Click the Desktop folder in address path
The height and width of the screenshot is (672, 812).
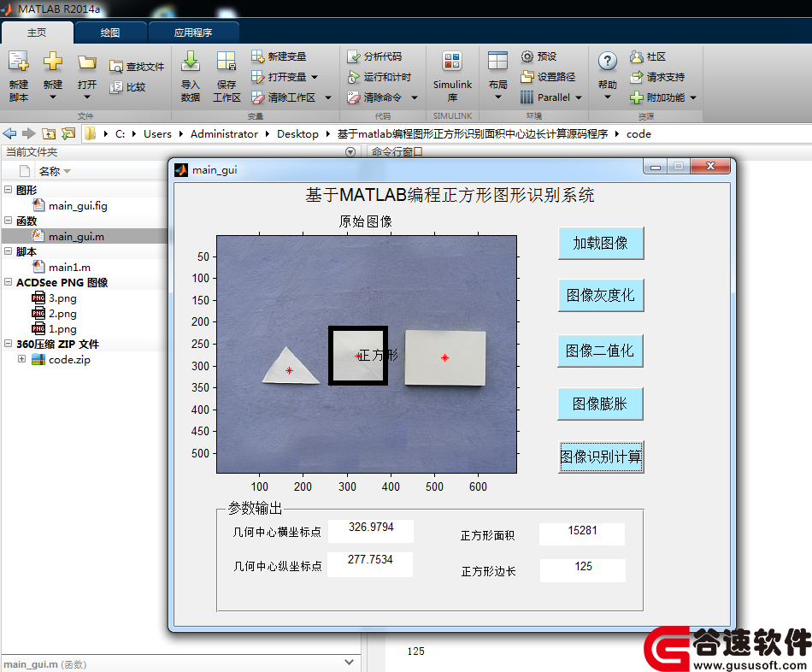(297, 133)
